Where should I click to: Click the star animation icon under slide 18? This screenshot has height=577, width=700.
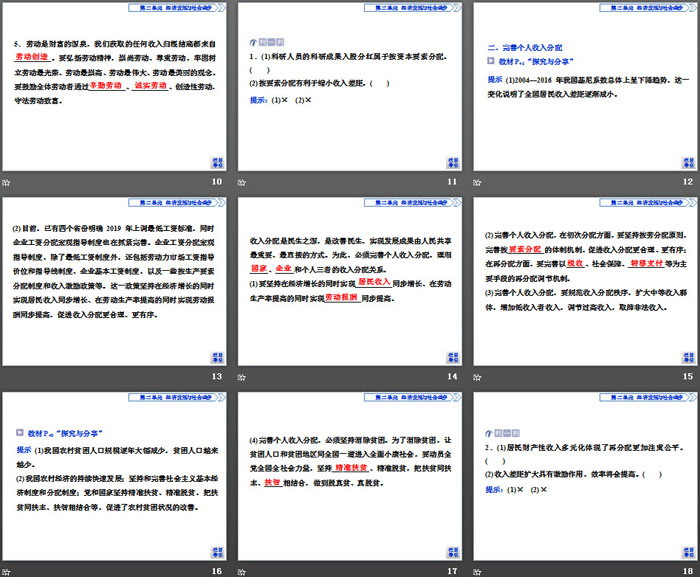coord(477,572)
